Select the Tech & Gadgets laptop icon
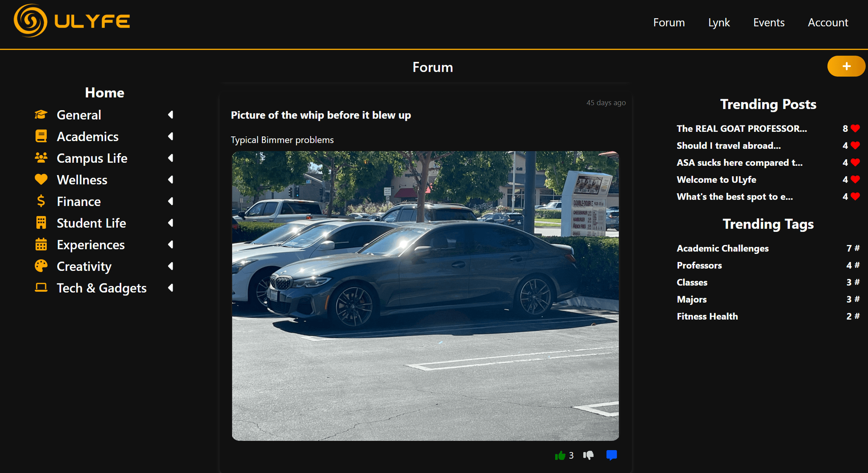Image resolution: width=868 pixels, height=473 pixels. coord(41,287)
